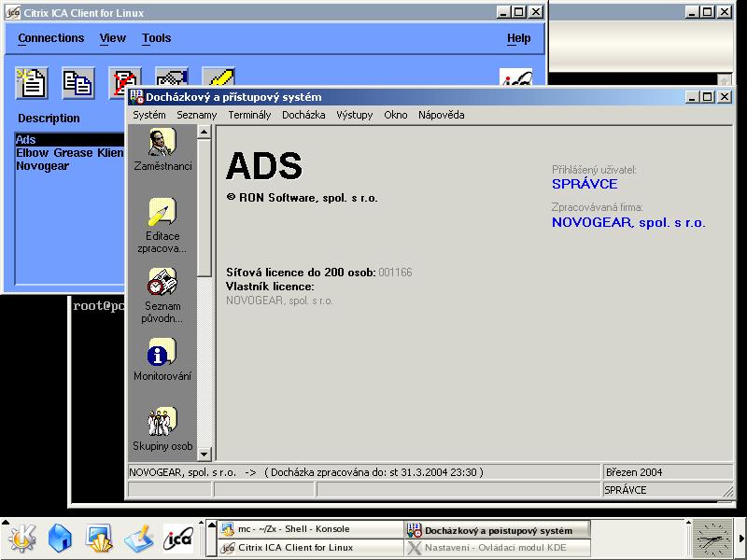Switch to Nastavení Ovládací modul KDE taskbar entry
The image size is (747, 560).
coord(498,548)
